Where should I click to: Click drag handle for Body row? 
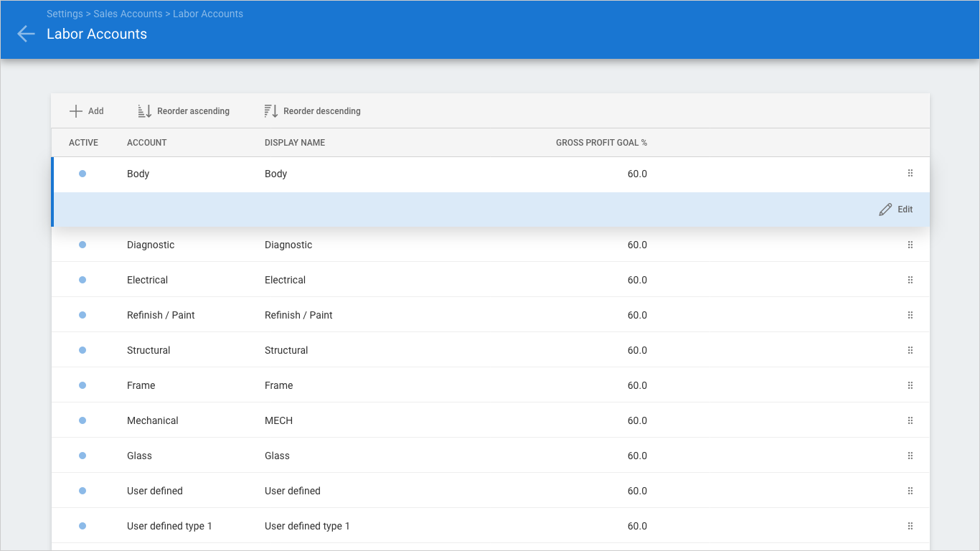click(x=910, y=174)
